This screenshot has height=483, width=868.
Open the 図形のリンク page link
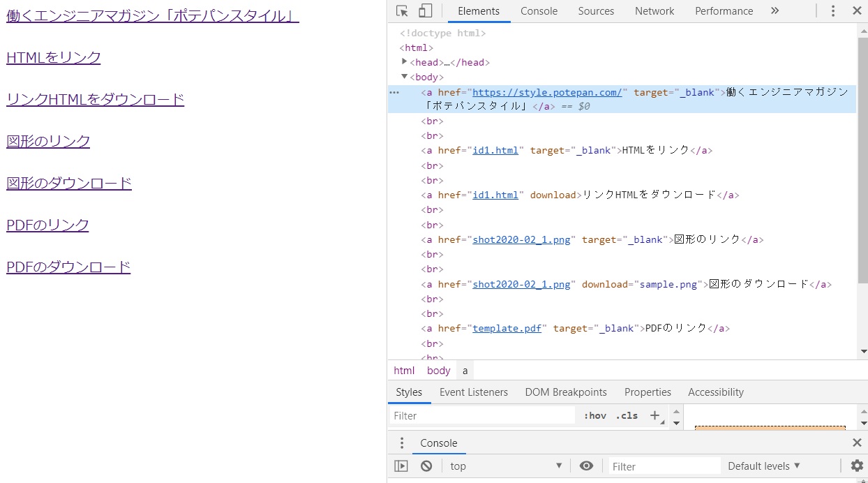coord(48,141)
